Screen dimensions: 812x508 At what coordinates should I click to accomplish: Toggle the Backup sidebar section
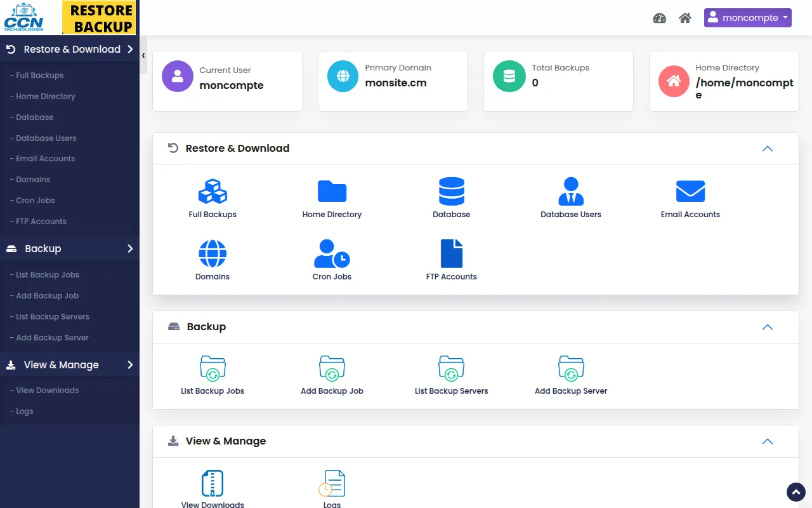[70, 249]
